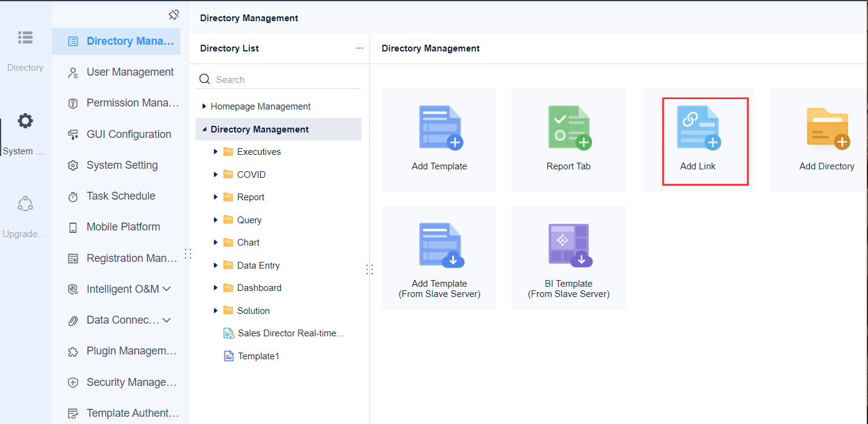Click the Upgrade icon in the left rail
868x424 pixels.
[25, 203]
